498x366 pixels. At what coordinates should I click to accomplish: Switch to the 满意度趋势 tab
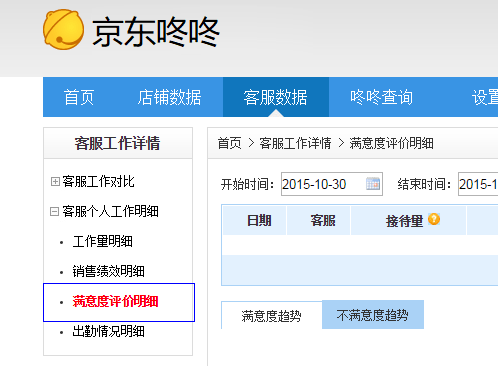click(x=271, y=315)
